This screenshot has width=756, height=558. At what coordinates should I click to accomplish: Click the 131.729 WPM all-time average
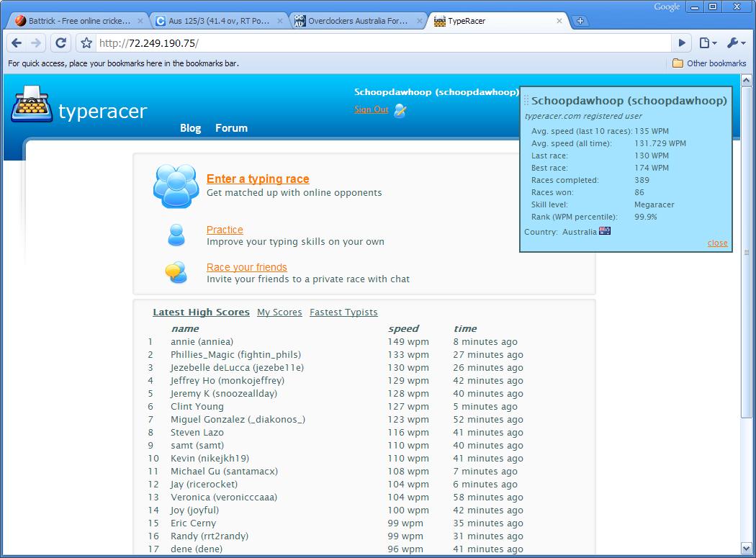tap(660, 143)
